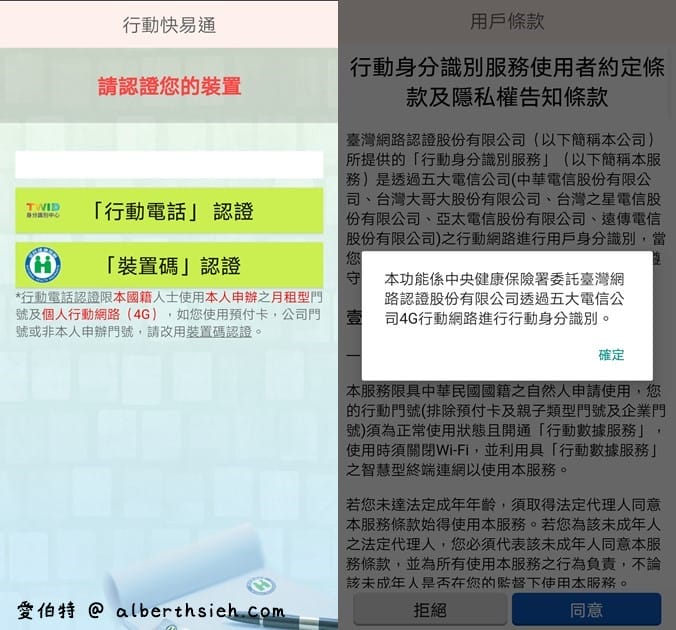Open the underlined 裝置碼認證 link
Image resolution: width=676 pixels, height=630 pixels.
219,332
